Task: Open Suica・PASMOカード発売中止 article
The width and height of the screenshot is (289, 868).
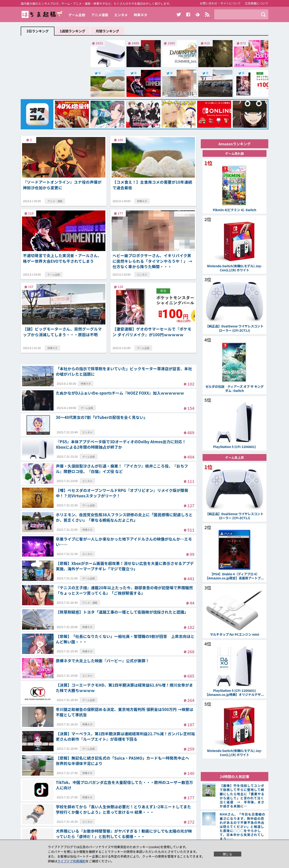Action: (x=122, y=761)
